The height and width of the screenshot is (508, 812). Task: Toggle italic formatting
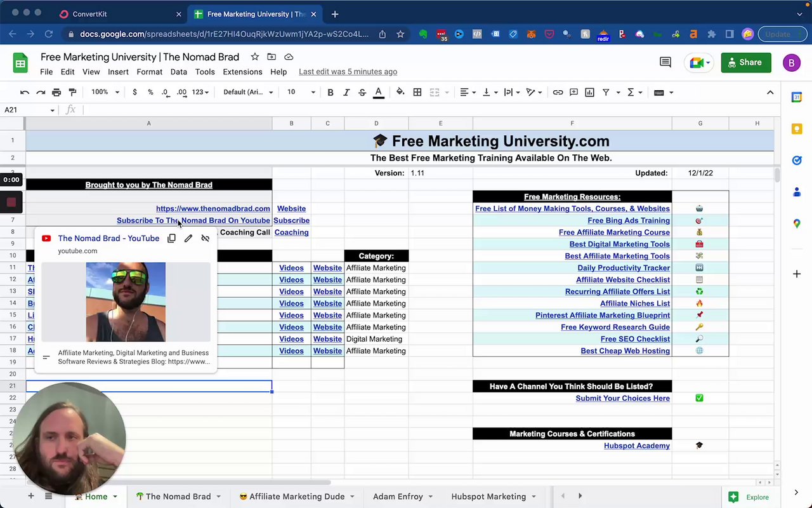click(x=346, y=92)
